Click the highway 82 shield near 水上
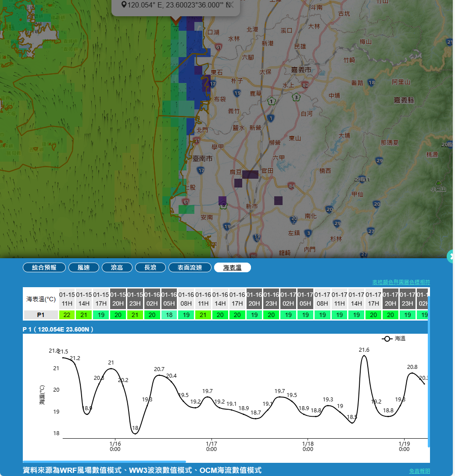This screenshot has height=476, width=455. tap(305, 85)
